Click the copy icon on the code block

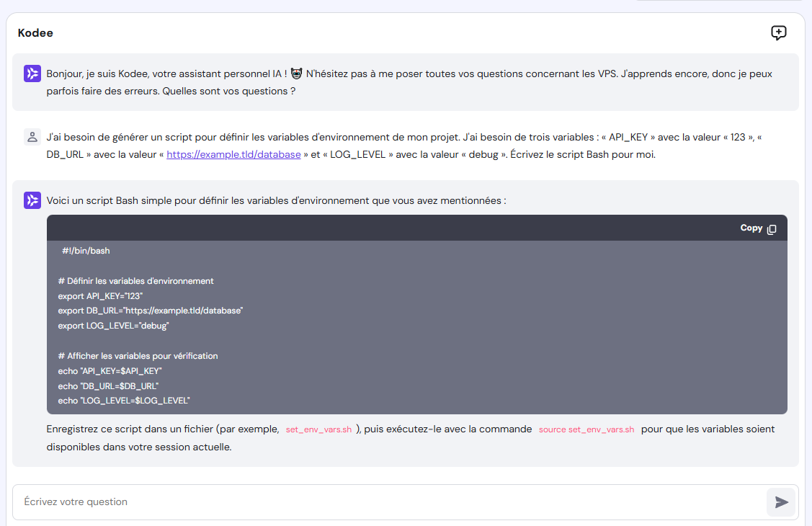click(772, 227)
